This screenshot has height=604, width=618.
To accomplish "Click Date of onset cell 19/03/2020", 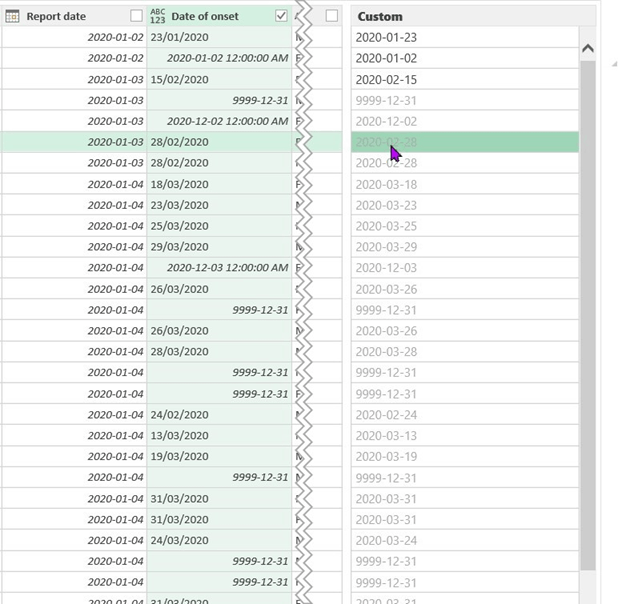I will click(219, 457).
